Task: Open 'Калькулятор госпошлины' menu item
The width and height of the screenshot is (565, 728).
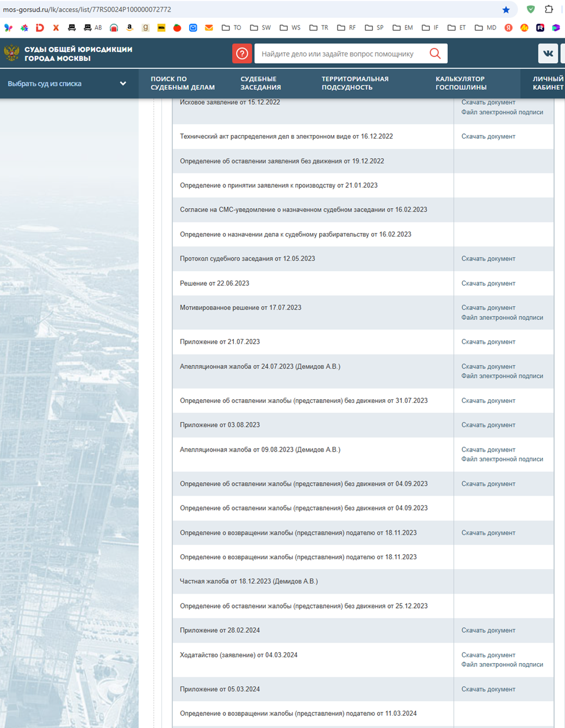Action: click(x=461, y=83)
